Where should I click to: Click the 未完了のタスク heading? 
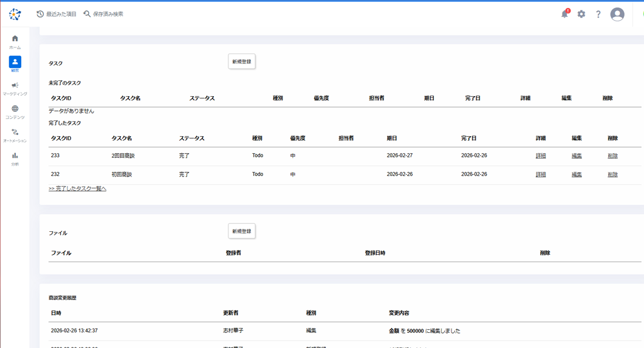coord(64,83)
